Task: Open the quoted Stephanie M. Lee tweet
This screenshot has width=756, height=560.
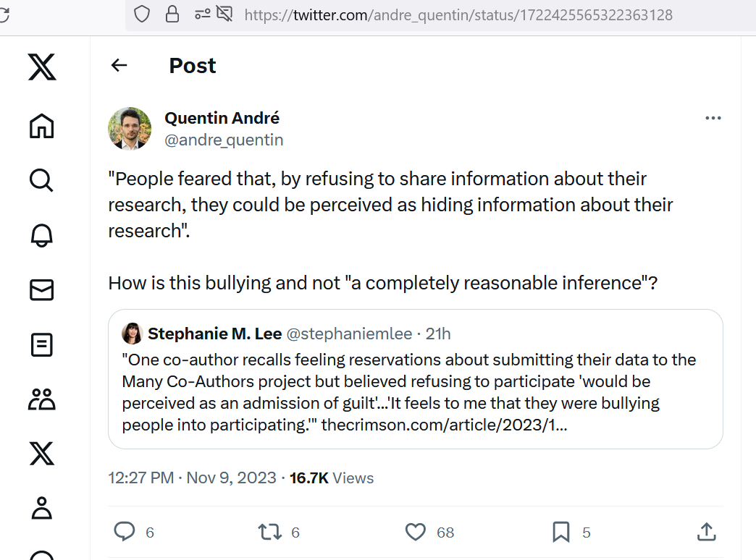Action: pos(415,379)
